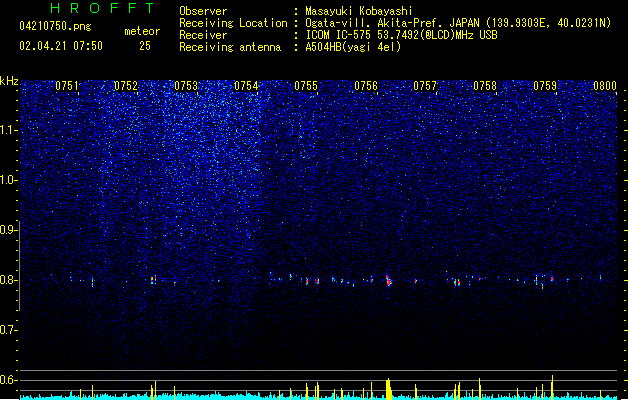
Task: Click the 0.7 kHz axis label
Action: pos(8,330)
